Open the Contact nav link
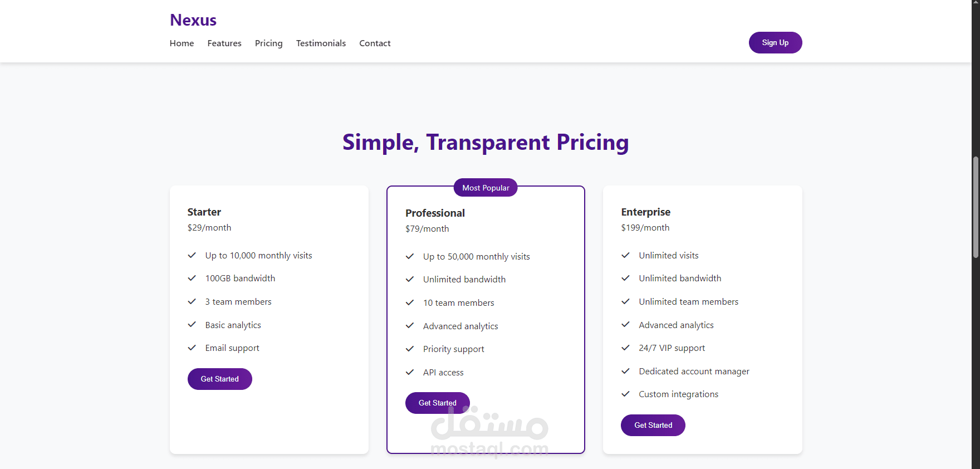980x469 pixels. pyautogui.click(x=375, y=43)
